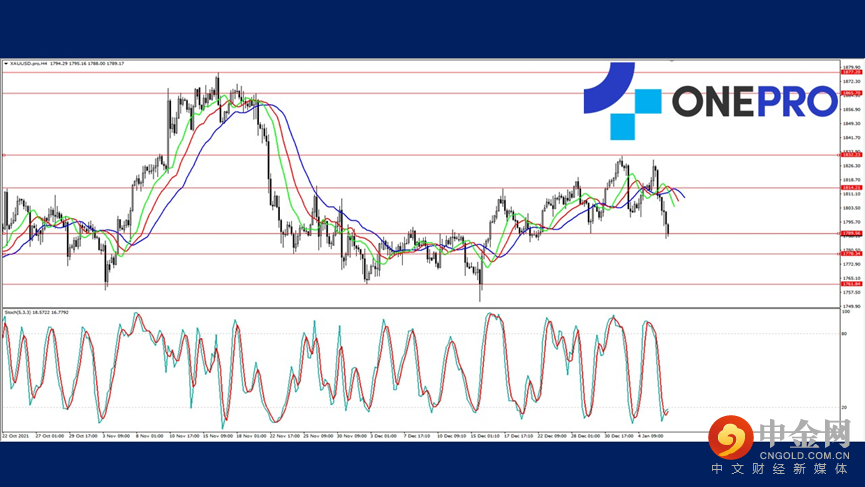Click the 1789.56 red price level label
This screenshot has height=487, width=865.
pyautogui.click(x=851, y=233)
